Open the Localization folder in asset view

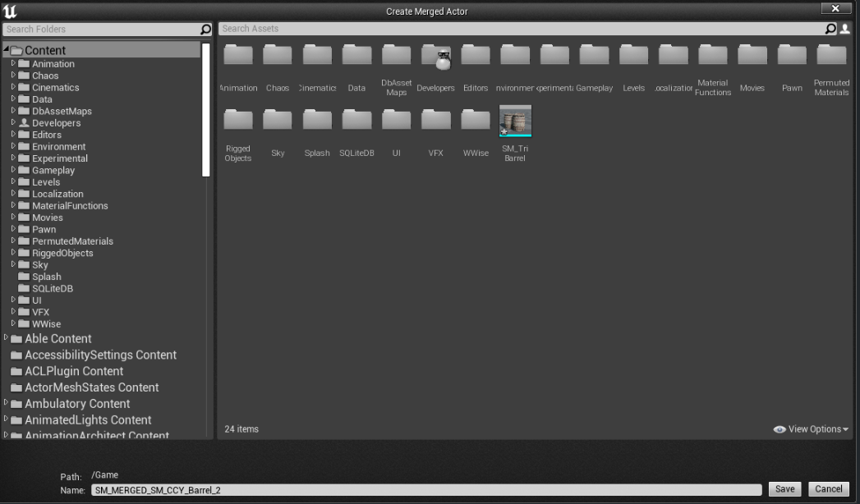pyautogui.click(x=673, y=55)
